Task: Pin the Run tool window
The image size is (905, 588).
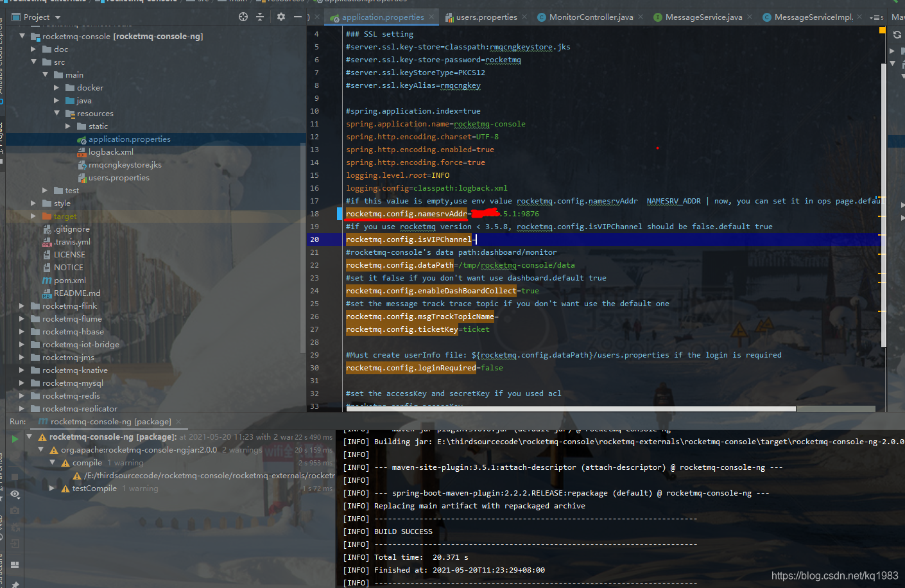Action: [15, 585]
